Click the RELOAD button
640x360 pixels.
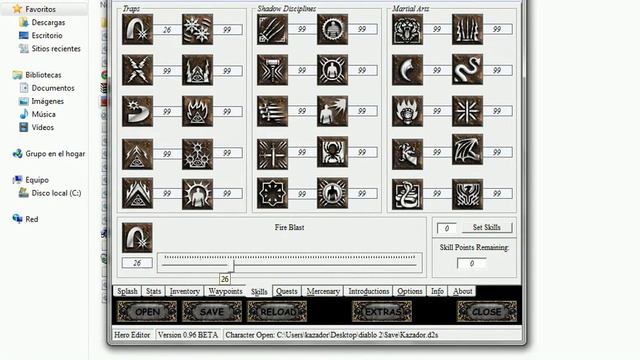click(x=277, y=312)
